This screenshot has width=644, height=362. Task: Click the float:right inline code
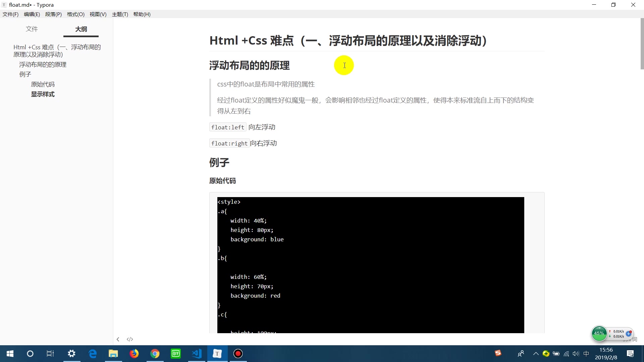pyautogui.click(x=229, y=143)
